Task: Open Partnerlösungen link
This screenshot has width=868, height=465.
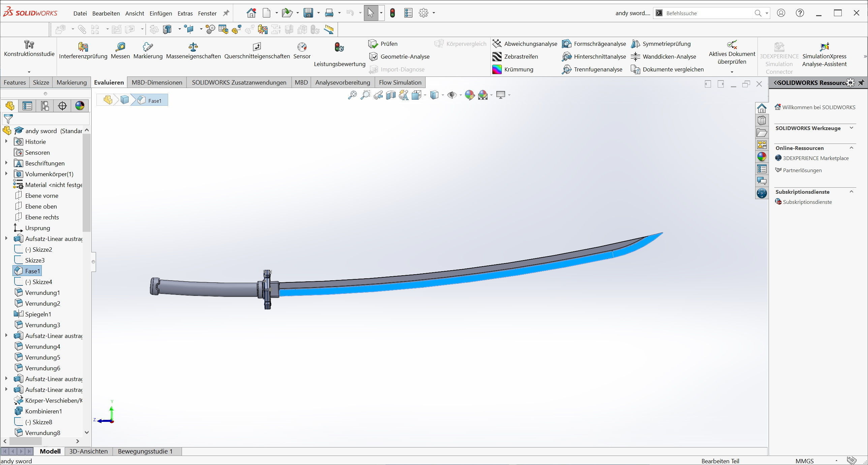Action: point(802,170)
